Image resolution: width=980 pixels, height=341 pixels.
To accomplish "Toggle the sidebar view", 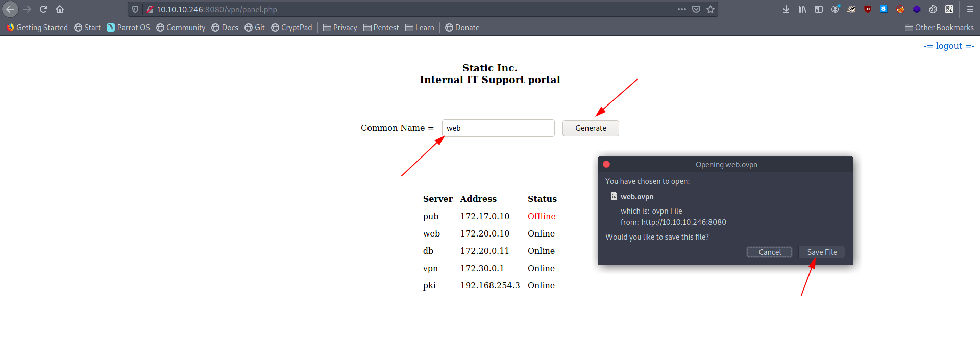I will [x=819, y=9].
